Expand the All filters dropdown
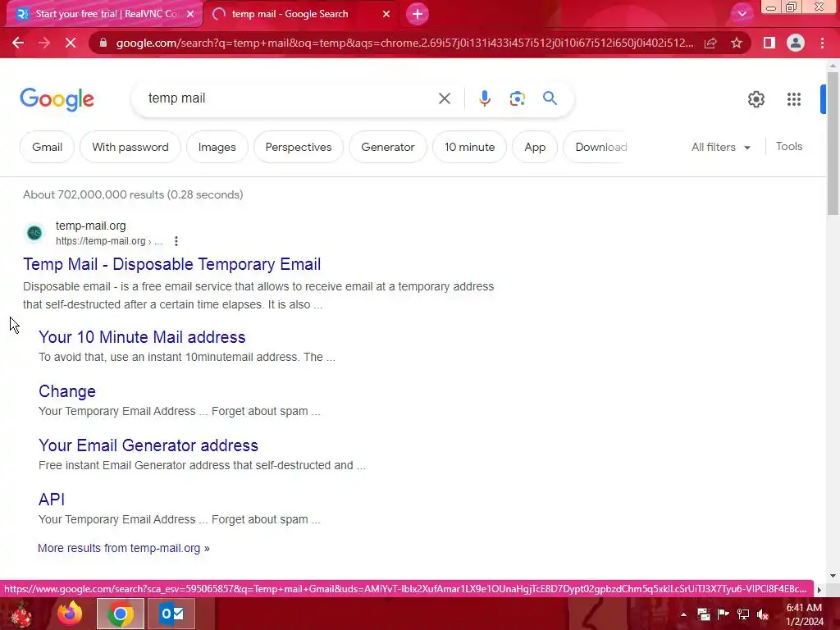This screenshot has width=840, height=630. pos(720,147)
